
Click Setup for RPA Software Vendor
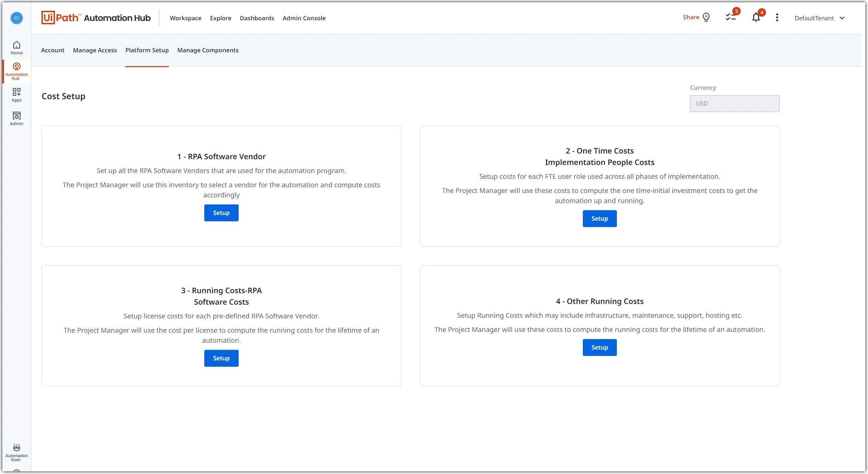click(x=221, y=213)
